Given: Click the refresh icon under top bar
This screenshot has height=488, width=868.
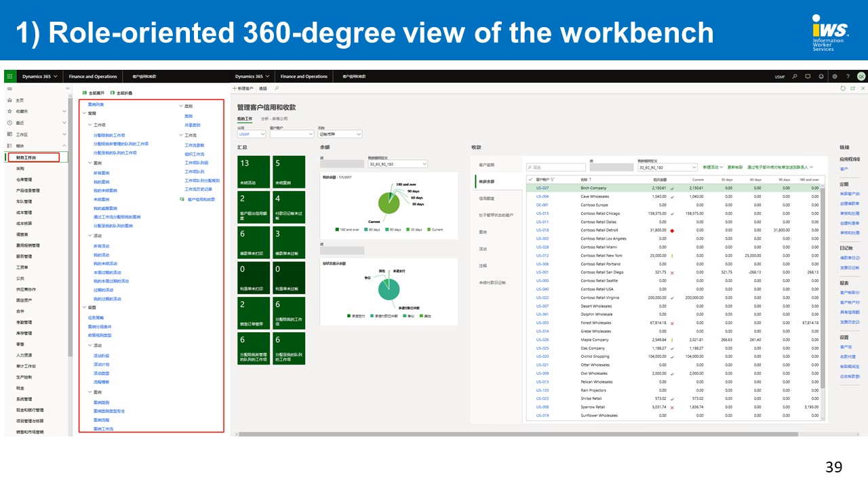Looking at the screenshot, I should click(843, 88).
